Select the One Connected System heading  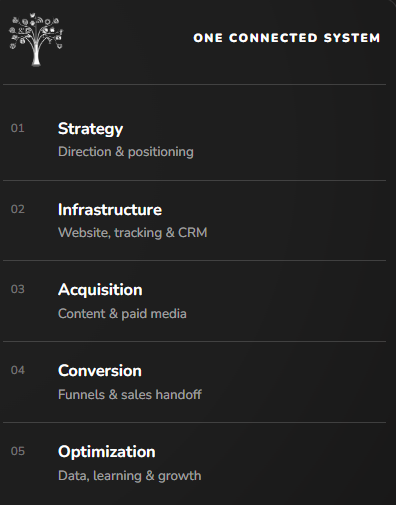coord(287,38)
